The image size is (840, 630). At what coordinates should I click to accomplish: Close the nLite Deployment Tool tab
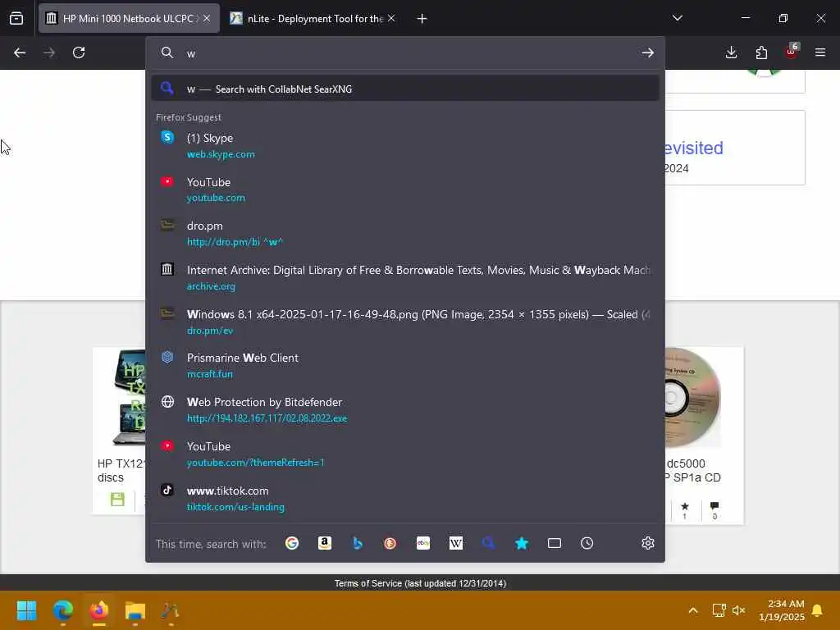[x=391, y=18]
